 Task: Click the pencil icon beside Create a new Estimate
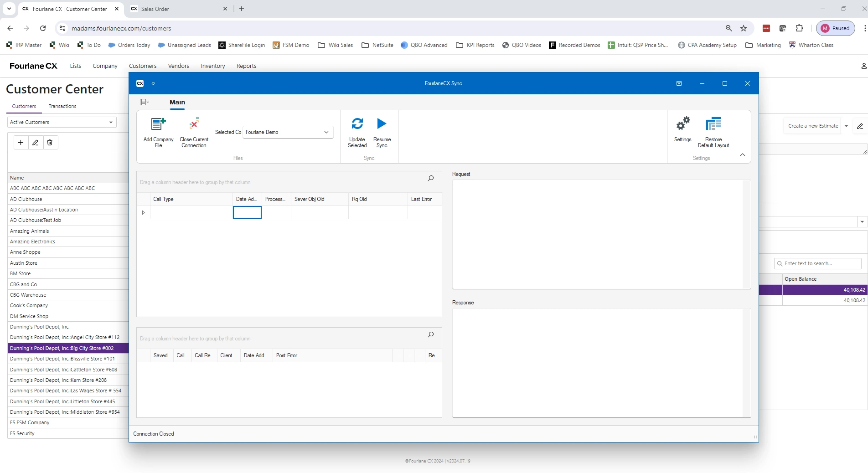[x=860, y=126]
